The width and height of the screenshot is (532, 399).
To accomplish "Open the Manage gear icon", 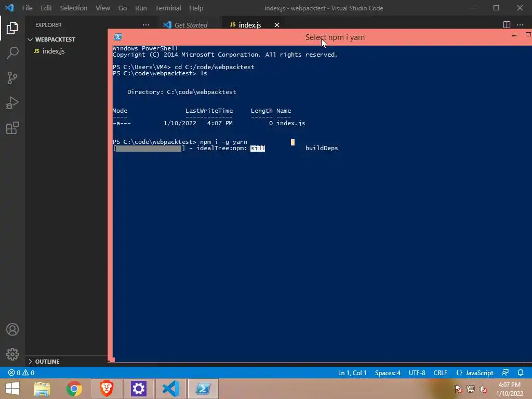I will (x=12, y=354).
